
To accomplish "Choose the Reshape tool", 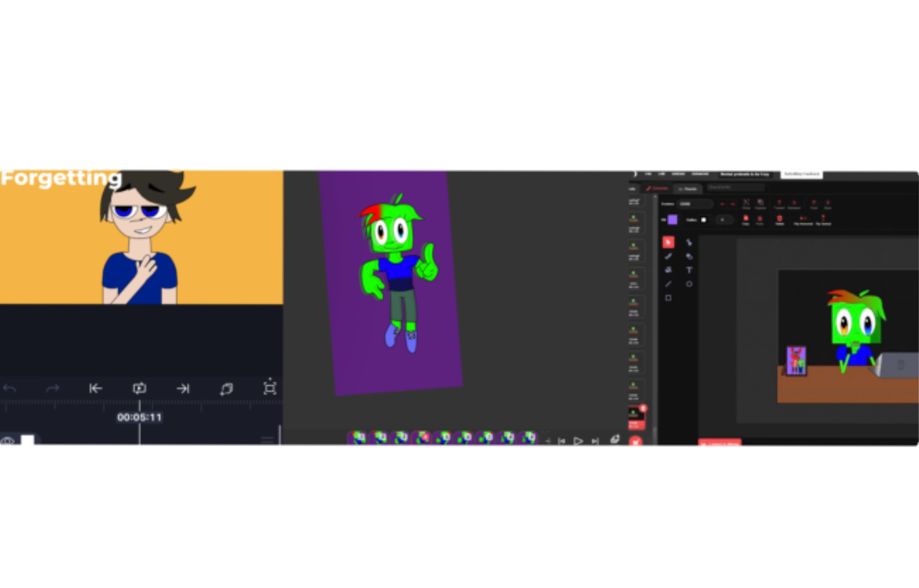I will coord(689,243).
